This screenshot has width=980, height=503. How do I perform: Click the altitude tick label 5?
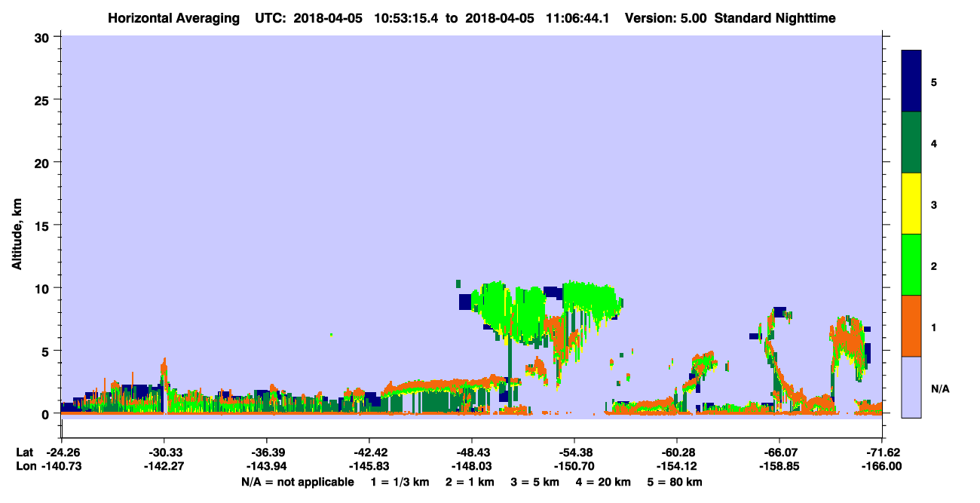[x=47, y=351]
